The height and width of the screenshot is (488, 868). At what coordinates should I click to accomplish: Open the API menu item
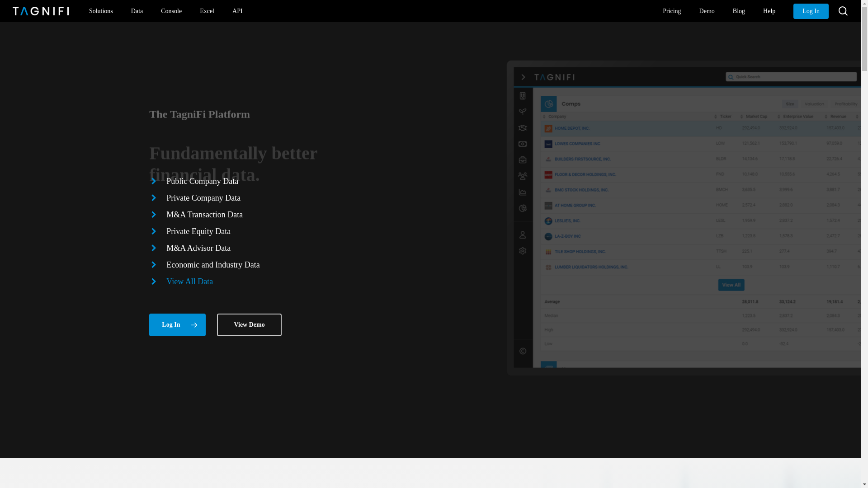coord(237,11)
